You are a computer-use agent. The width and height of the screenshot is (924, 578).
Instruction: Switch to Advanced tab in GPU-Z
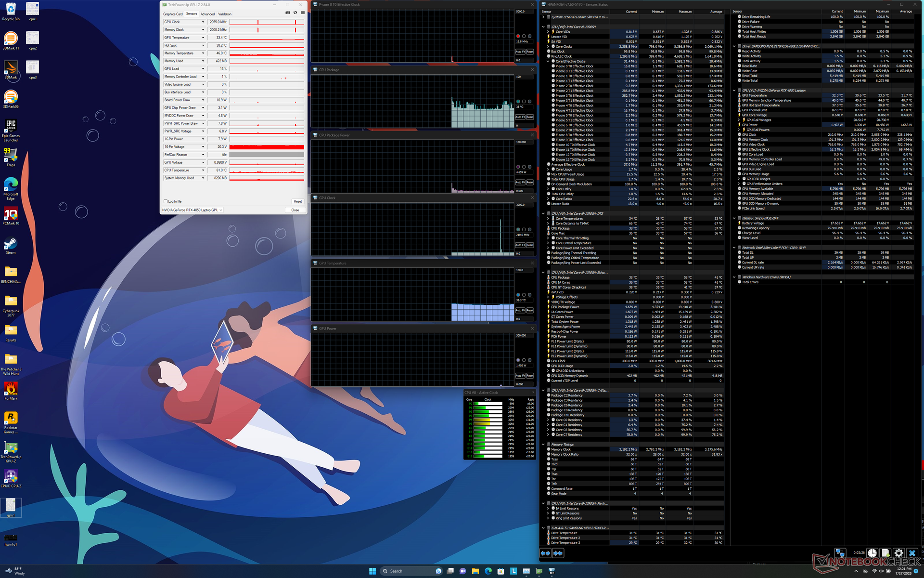(207, 14)
